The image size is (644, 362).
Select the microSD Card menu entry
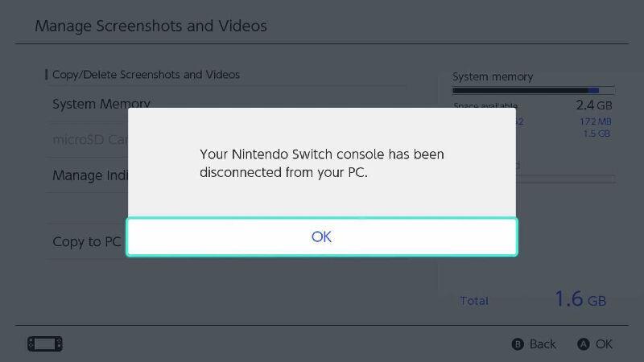(90, 139)
